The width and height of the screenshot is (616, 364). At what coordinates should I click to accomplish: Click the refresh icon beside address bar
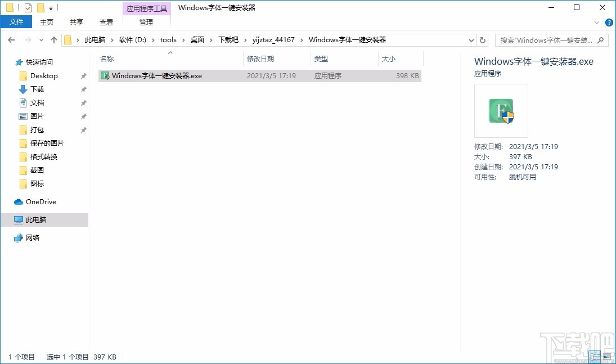pos(483,40)
